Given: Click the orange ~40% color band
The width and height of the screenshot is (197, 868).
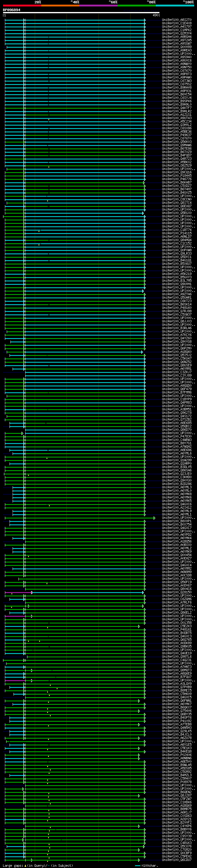Looking at the screenshot, I should [x=60, y=6].
